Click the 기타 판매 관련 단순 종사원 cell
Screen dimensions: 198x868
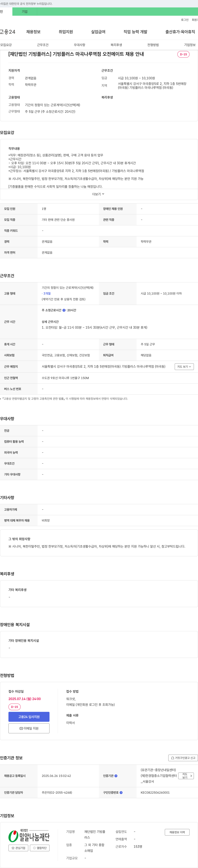pyautogui.click(x=58, y=220)
